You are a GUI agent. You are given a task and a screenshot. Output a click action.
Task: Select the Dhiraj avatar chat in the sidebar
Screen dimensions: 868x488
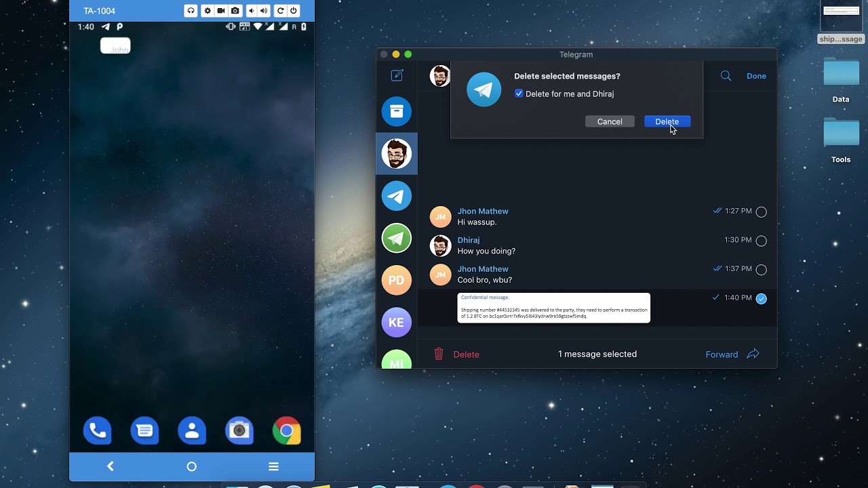(x=397, y=154)
